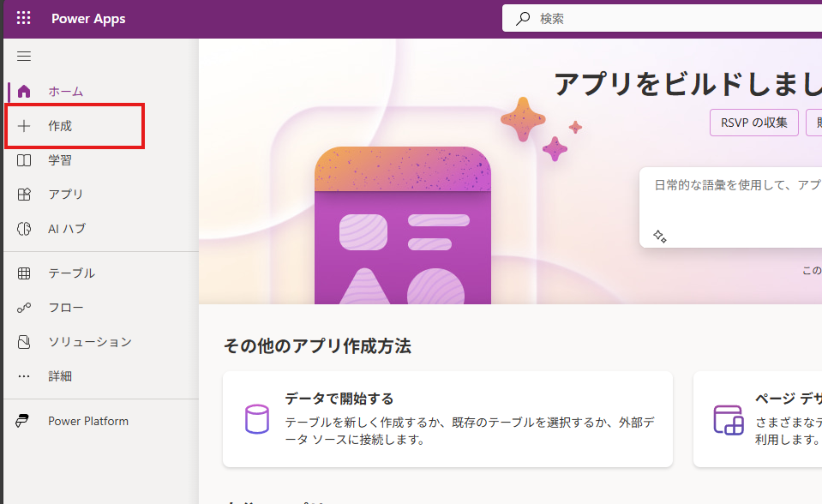Collapse the left navigation hamburger menu

pos(24,56)
